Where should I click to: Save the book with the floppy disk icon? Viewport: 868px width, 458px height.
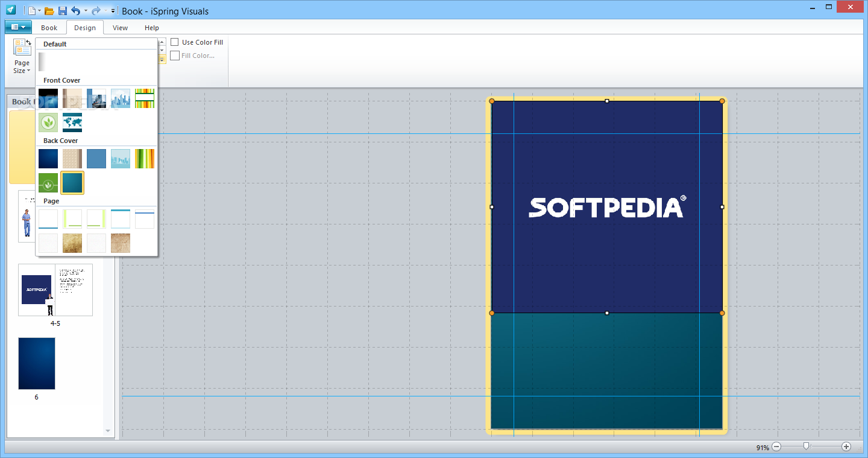[62, 11]
